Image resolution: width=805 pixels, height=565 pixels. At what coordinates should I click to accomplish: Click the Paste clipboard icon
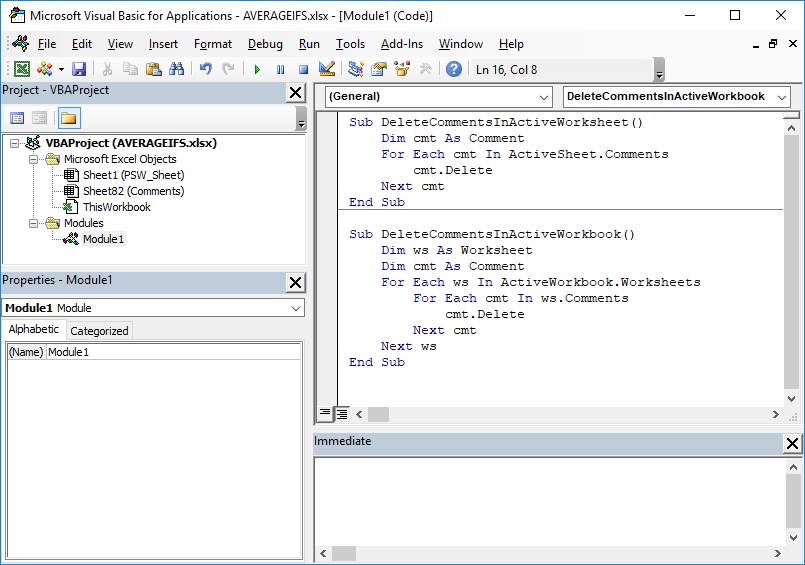pos(154,69)
